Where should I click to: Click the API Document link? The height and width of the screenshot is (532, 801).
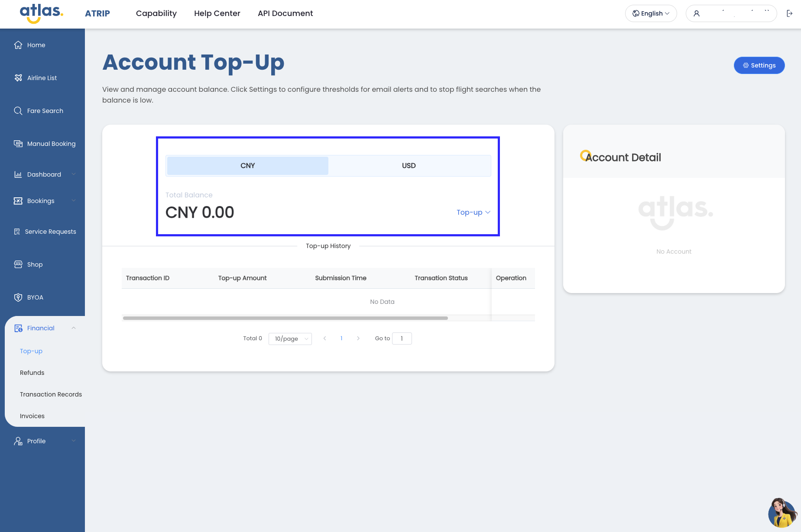pyautogui.click(x=285, y=13)
